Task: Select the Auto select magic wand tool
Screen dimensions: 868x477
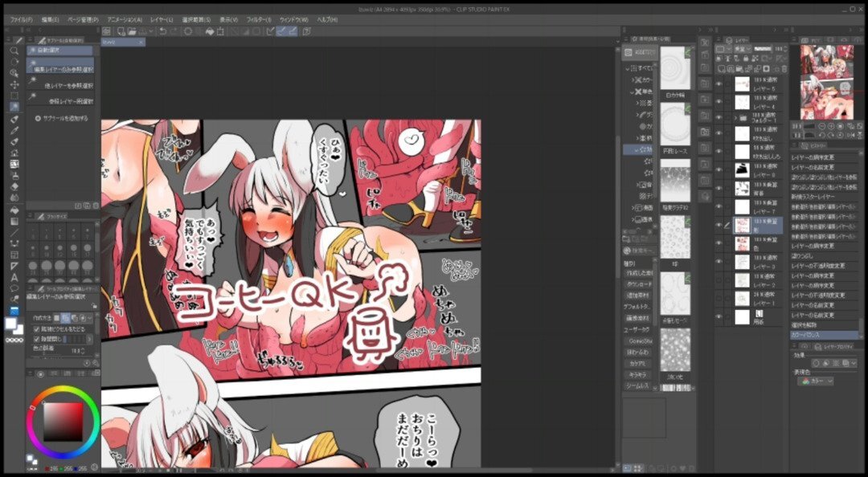Action: [14, 107]
